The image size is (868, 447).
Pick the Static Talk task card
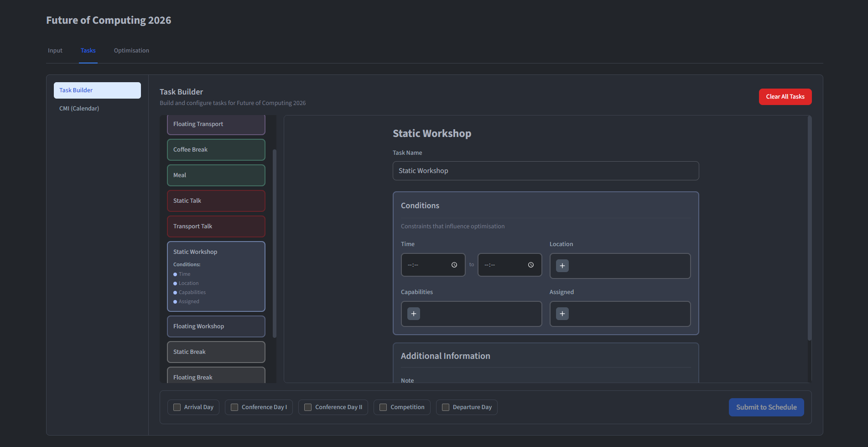pos(216,201)
